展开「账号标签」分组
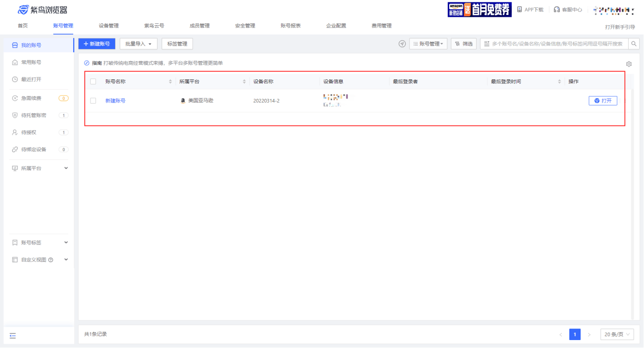Screen dimensions: 644x348 pos(29,242)
